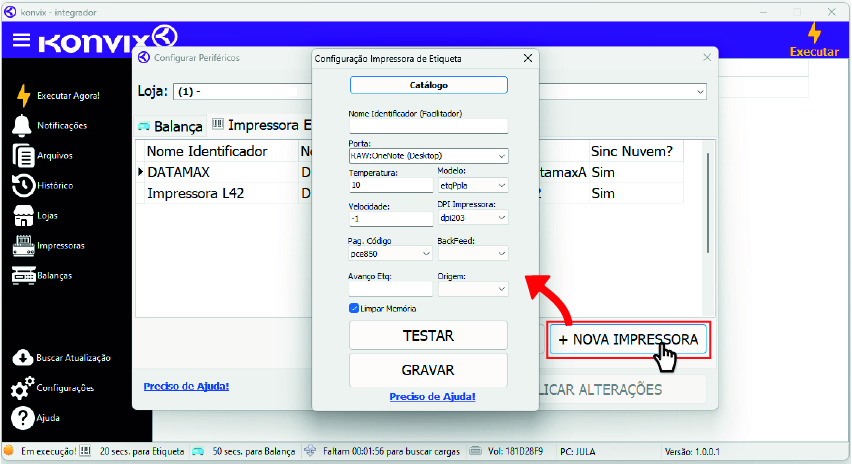This screenshot has width=852, height=464.
Task: Close the Configuração Impressora de Etiqueta dialog
Action: coord(528,58)
